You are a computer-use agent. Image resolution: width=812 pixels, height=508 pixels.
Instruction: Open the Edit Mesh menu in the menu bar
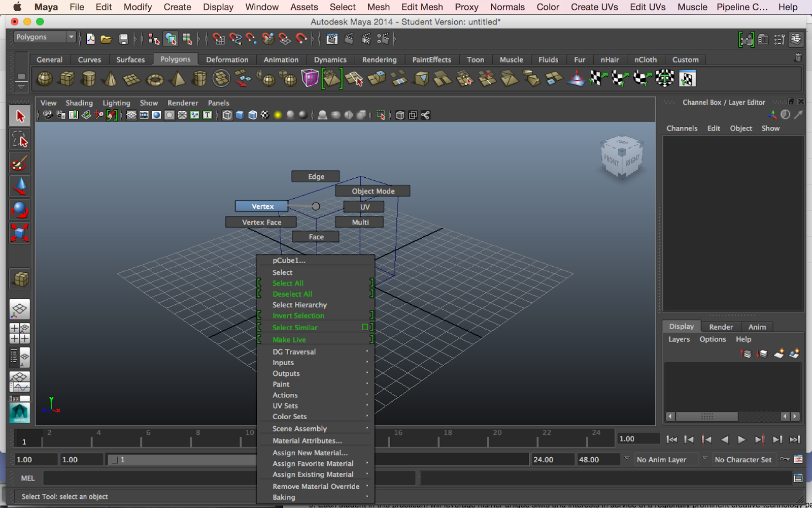coord(422,7)
